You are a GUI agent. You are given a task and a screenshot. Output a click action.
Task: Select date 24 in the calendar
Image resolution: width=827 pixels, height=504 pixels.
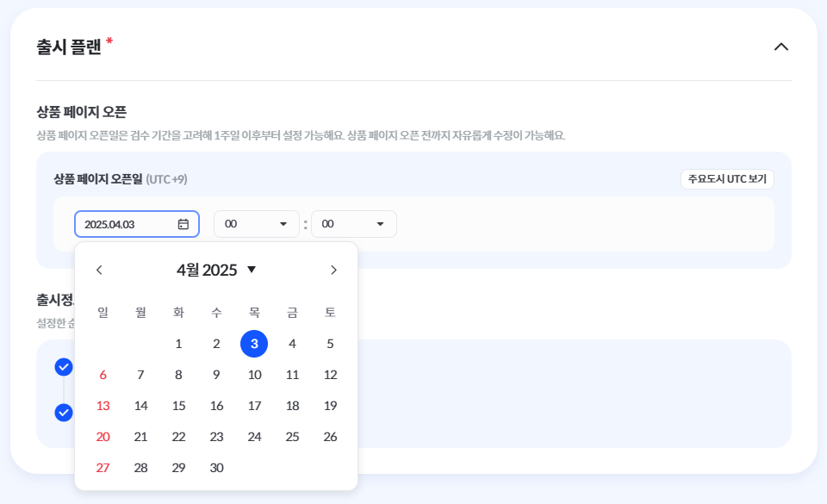(254, 437)
